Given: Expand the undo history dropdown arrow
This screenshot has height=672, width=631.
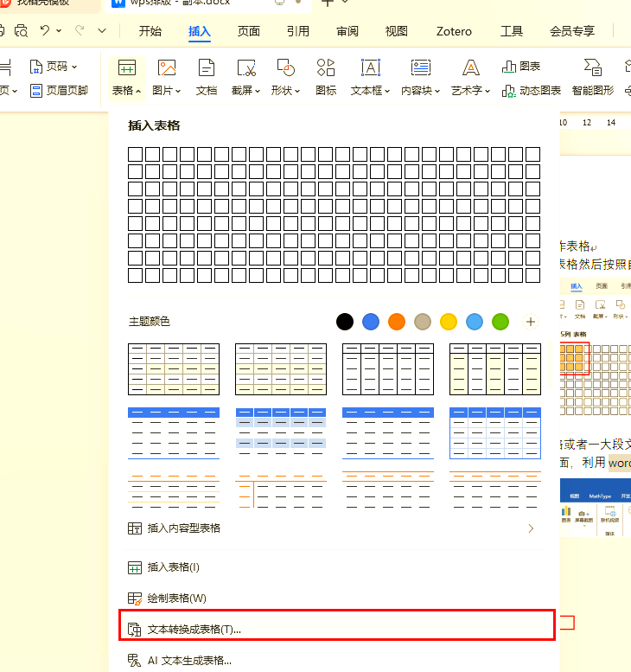Looking at the screenshot, I should point(59,31).
